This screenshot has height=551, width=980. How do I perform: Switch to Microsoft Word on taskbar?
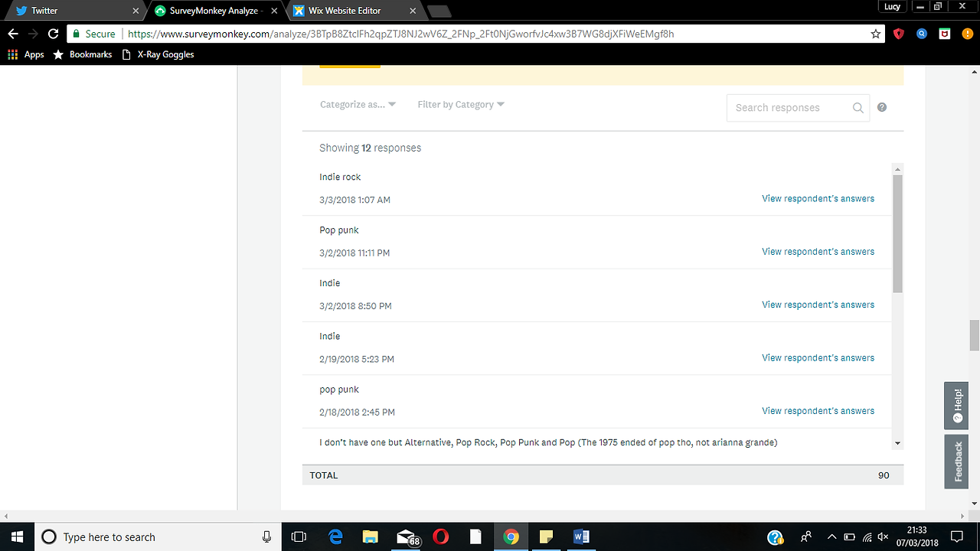point(581,536)
